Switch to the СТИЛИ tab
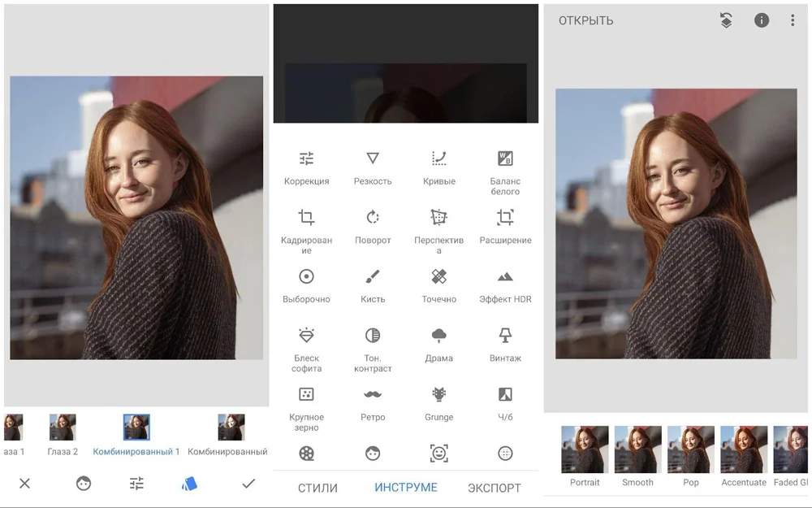Viewport: 812px width, 508px height. pos(317,488)
